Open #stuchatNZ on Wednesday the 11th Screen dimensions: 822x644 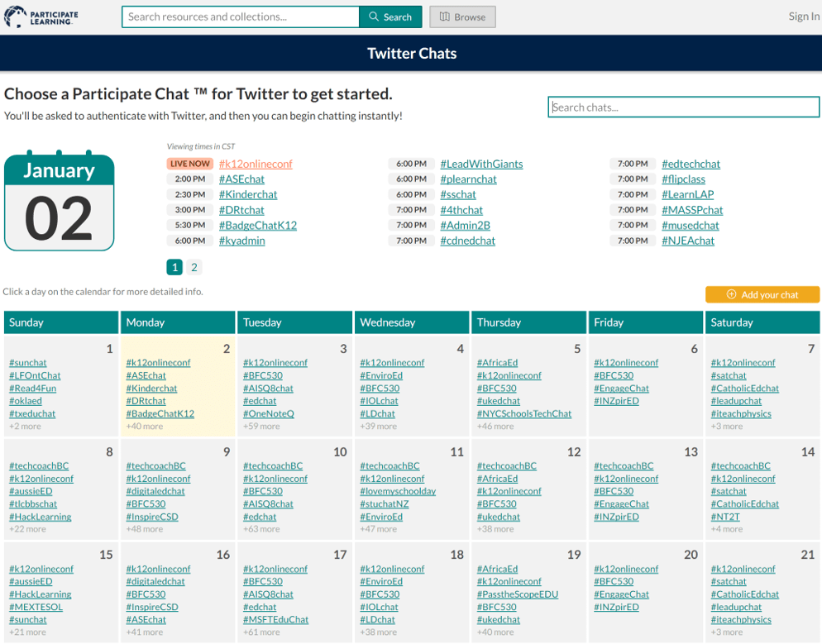tap(385, 504)
